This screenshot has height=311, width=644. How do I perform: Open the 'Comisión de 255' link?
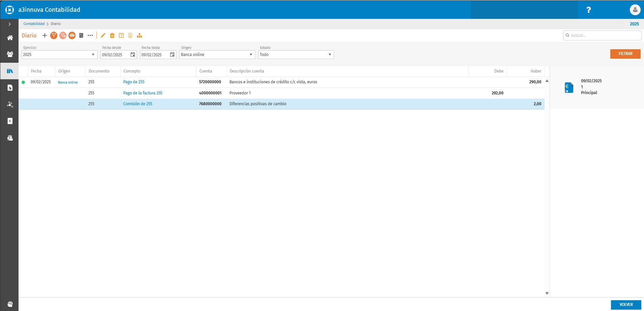(138, 104)
